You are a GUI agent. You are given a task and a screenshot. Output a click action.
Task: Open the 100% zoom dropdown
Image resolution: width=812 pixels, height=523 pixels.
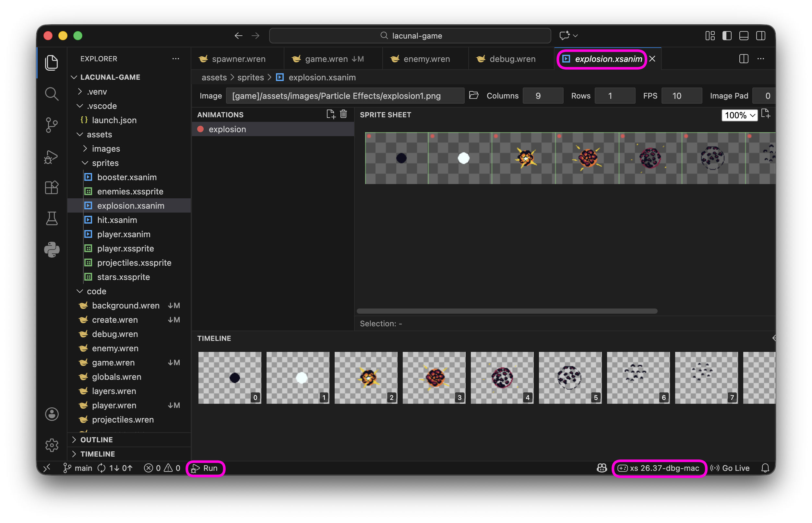740,115
